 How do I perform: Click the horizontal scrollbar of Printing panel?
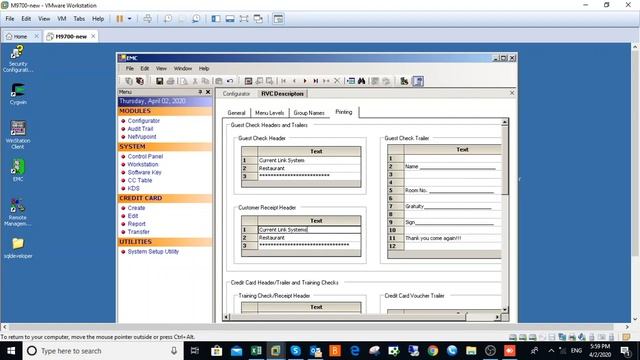point(361,316)
